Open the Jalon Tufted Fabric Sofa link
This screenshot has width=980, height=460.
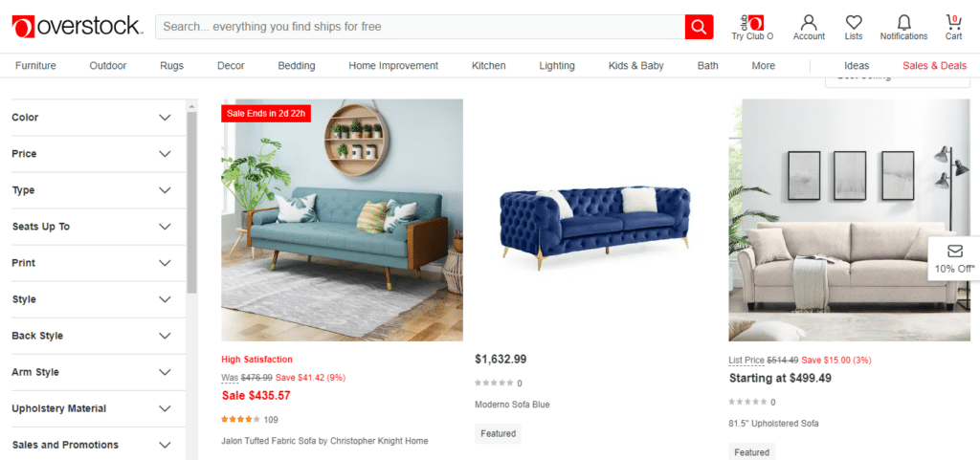[324, 441]
